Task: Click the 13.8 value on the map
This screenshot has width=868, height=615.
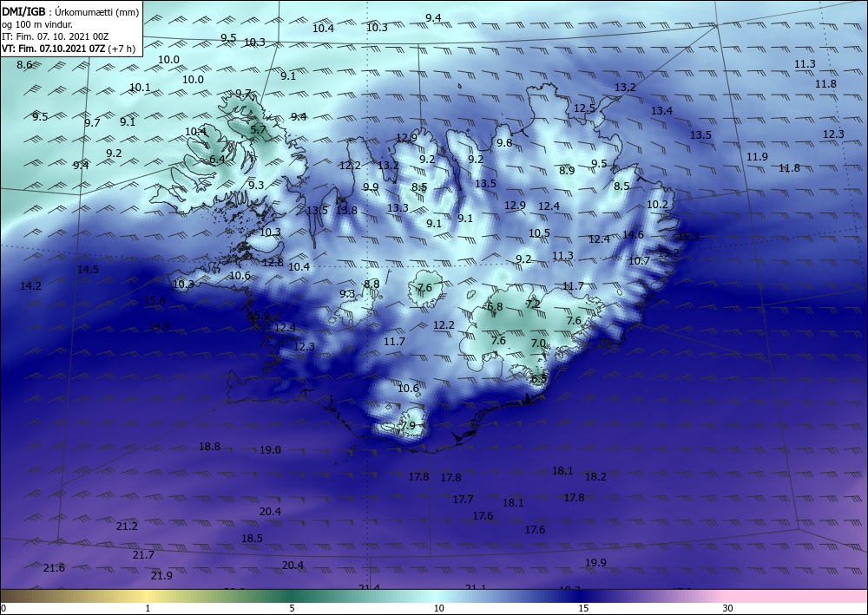Action: click(346, 210)
